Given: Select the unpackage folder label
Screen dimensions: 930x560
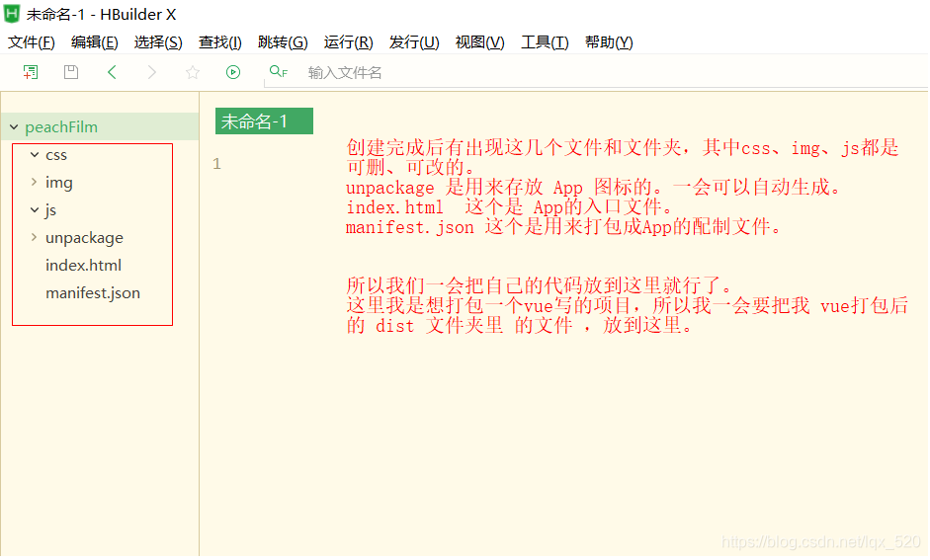Looking at the screenshot, I should [84, 238].
